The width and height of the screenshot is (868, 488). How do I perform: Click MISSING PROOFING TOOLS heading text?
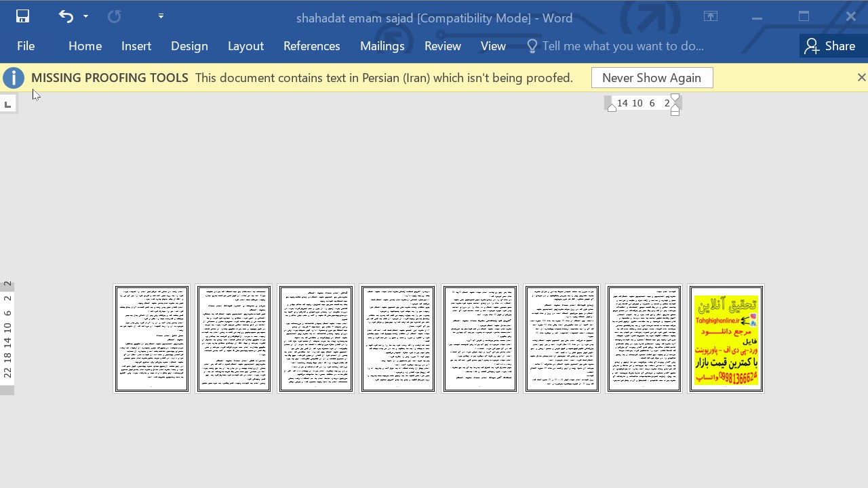(110, 78)
